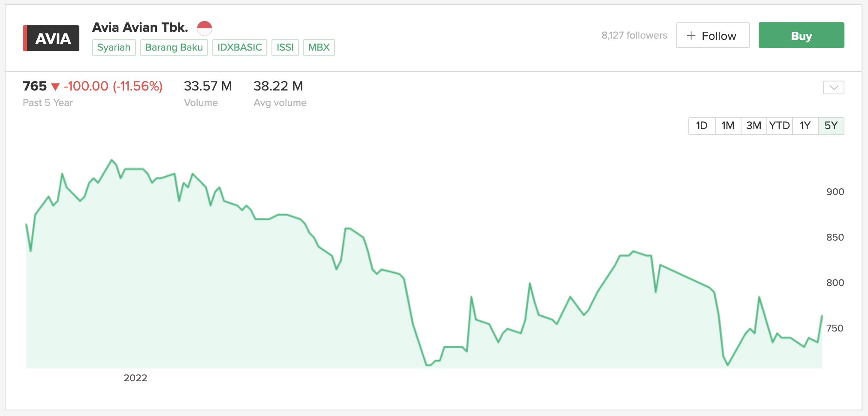
Task: Open the IDXBASIC index tag
Action: click(x=240, y=48)
